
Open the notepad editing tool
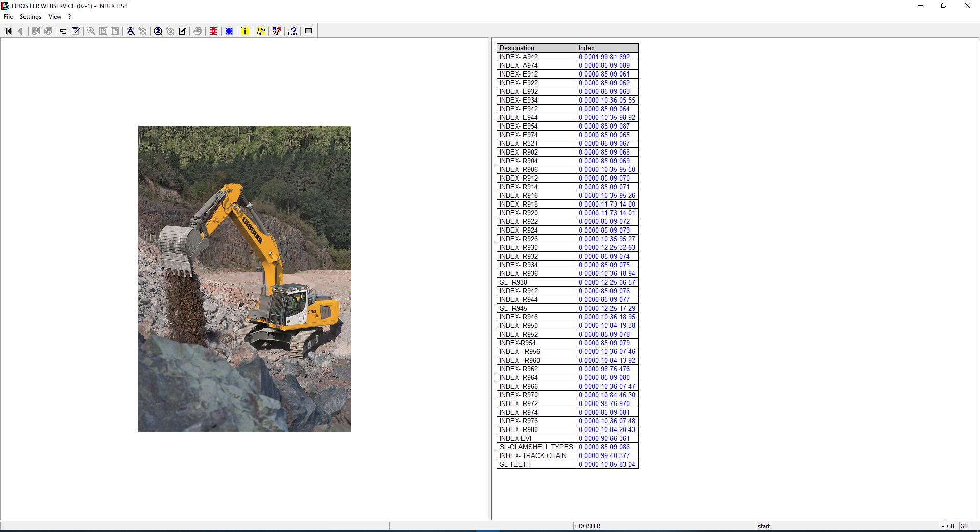pyautogui.click(x=182, y=31)
